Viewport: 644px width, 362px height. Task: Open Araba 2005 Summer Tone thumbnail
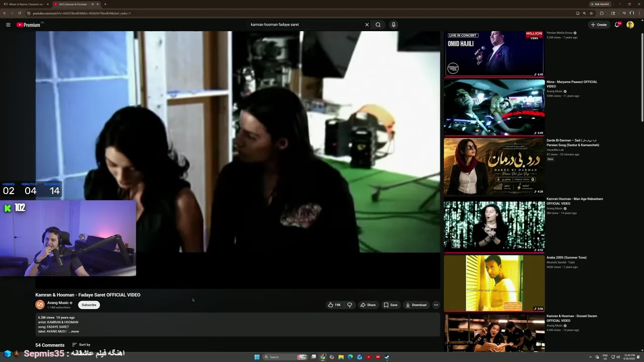tap(494, 283)
